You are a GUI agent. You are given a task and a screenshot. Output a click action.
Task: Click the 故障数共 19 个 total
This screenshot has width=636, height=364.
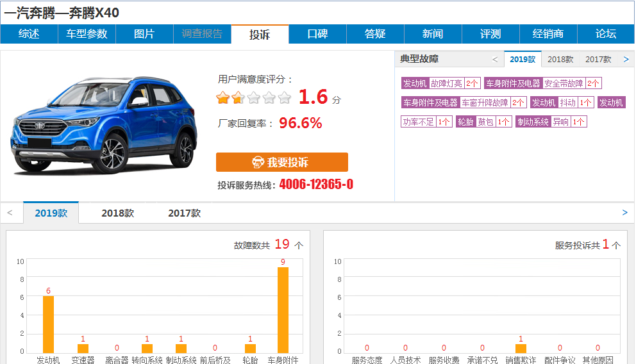pos(269,244)
